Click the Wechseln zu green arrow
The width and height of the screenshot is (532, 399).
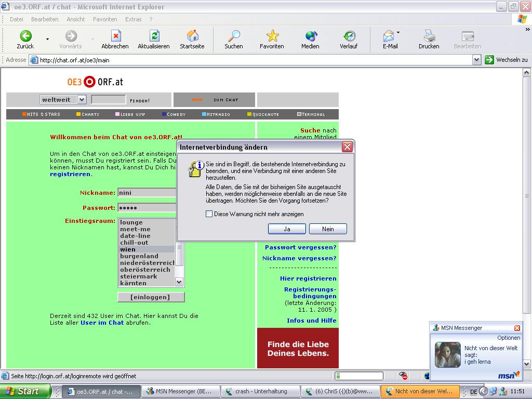click(489, 60)
